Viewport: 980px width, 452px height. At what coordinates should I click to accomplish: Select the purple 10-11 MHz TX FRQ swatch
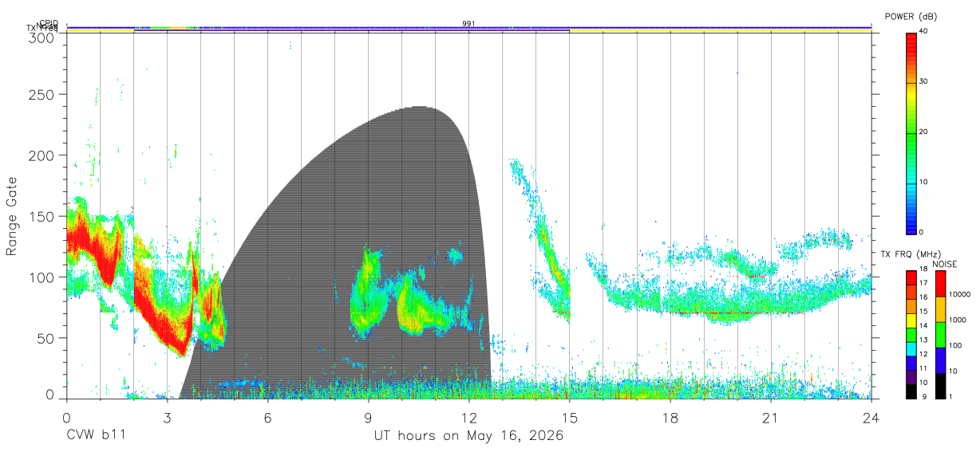point(911,375)
